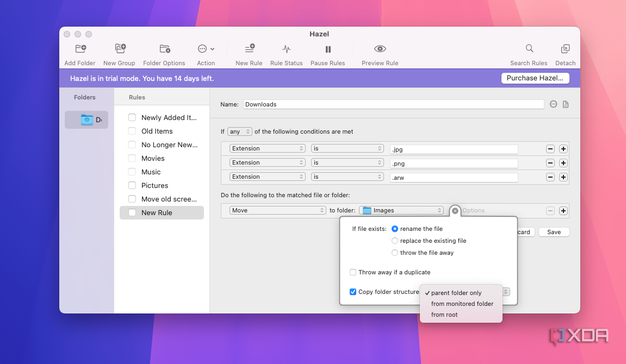Enable the Move old screenshots rule checkbox
The height and width of the screenshot is (364, 626).
click(132, 199)
